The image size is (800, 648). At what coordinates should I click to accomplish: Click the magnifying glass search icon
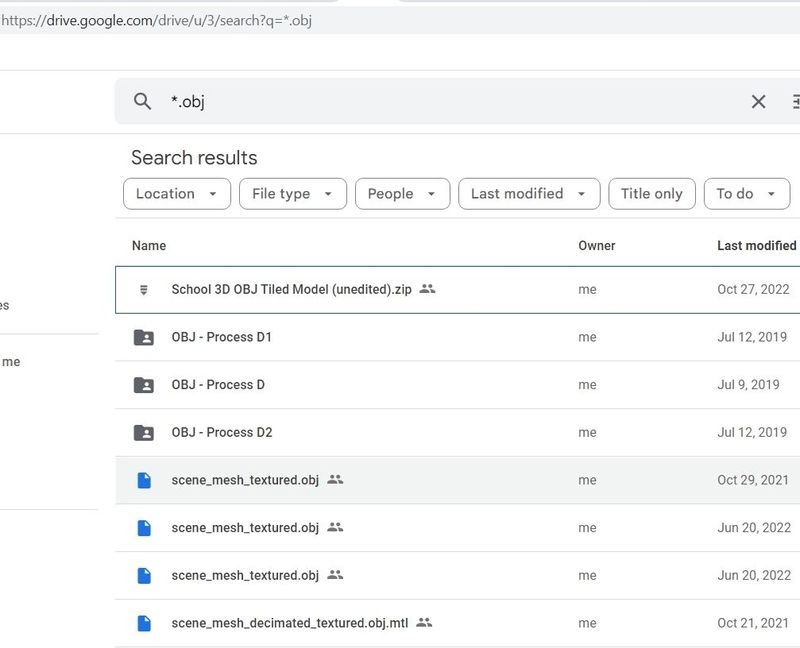point(143,101)
